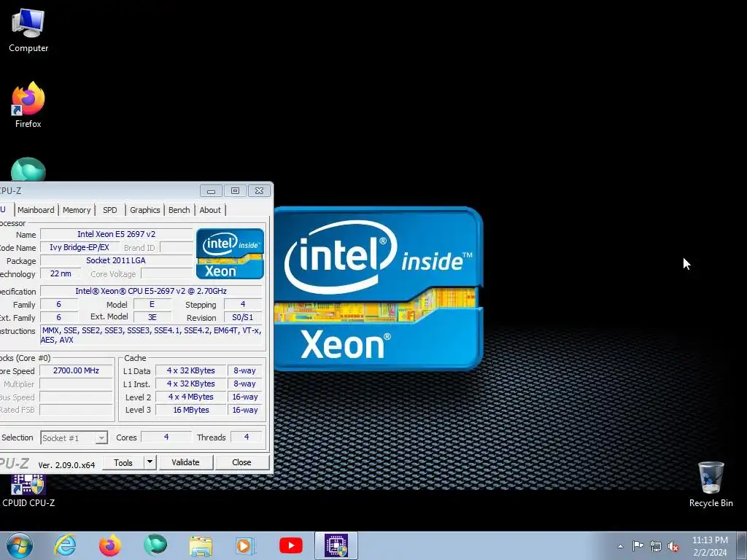Click the empty Bus Speed field

coord(76,397)
